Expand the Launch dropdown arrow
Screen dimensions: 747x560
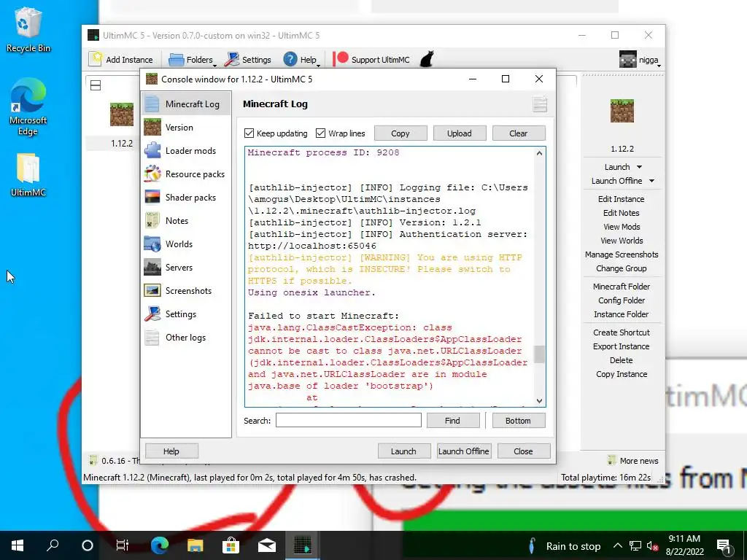[x=639, y=167]
